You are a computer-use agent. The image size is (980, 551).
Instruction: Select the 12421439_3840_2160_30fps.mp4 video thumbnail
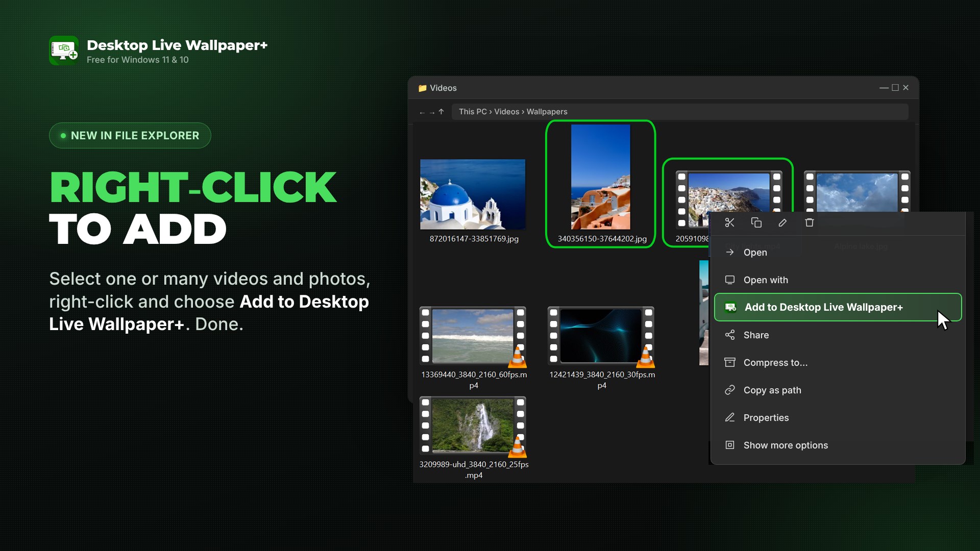601,336
